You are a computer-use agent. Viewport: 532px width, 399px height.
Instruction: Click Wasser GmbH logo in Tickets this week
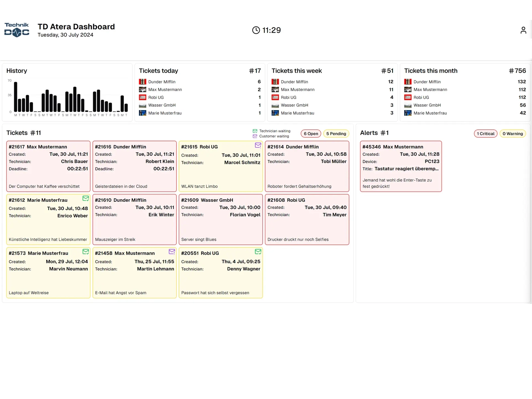pos(275,105)
